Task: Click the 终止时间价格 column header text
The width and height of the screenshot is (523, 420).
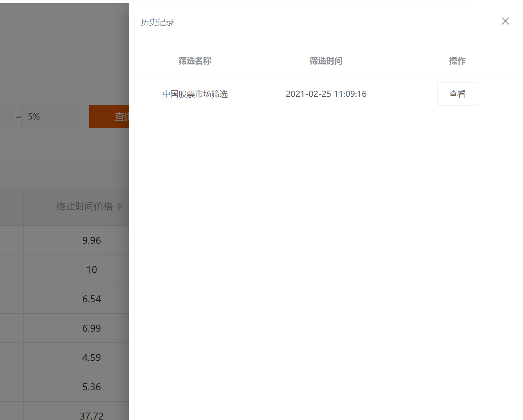Action: (x=84, y=206)
